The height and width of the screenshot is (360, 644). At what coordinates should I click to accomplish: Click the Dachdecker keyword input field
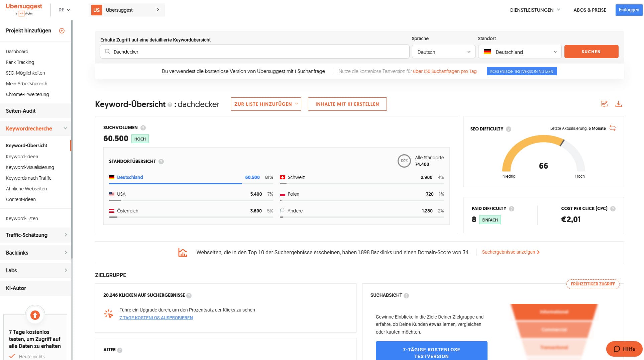pyautogui.click(x=255, y=52)
